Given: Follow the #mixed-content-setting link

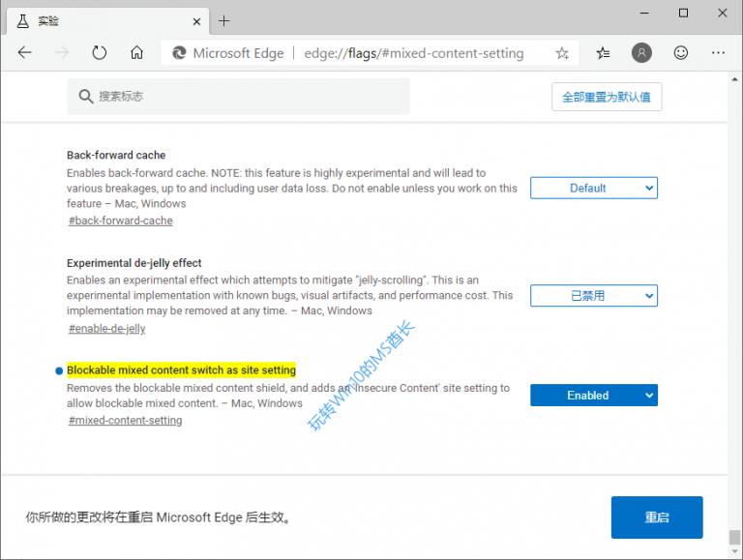Looking at the screenshot, I should point(125,420).
